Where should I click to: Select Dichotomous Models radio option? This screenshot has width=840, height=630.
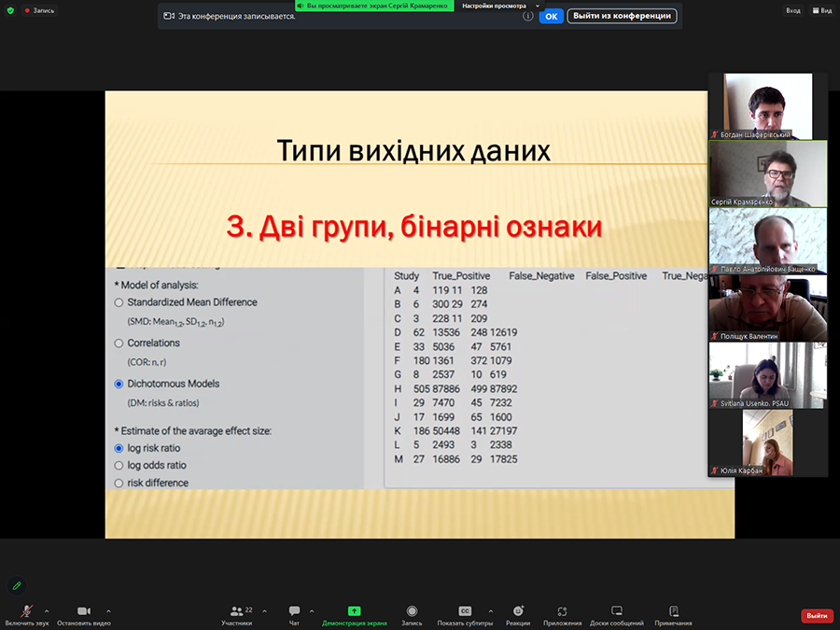pos(119,385)
